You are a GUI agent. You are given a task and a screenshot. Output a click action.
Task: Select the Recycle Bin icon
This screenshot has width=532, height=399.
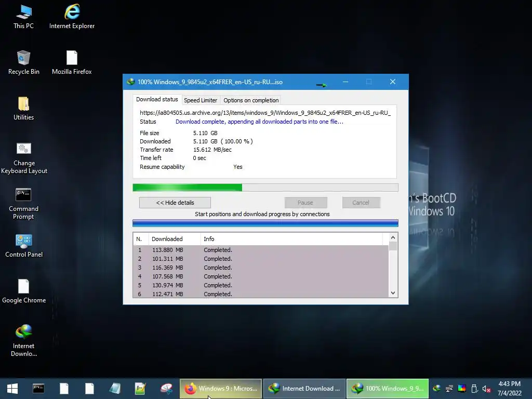click(23, 63)
